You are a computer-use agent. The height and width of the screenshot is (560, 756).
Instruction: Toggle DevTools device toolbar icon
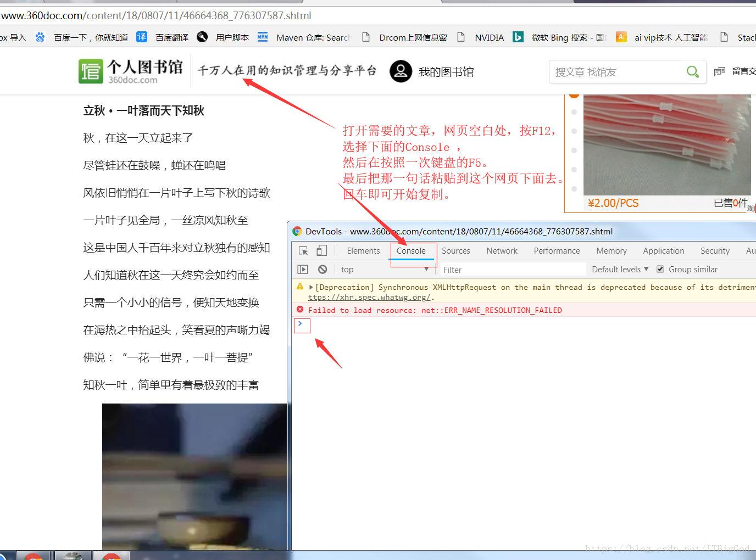pos(322,251)
